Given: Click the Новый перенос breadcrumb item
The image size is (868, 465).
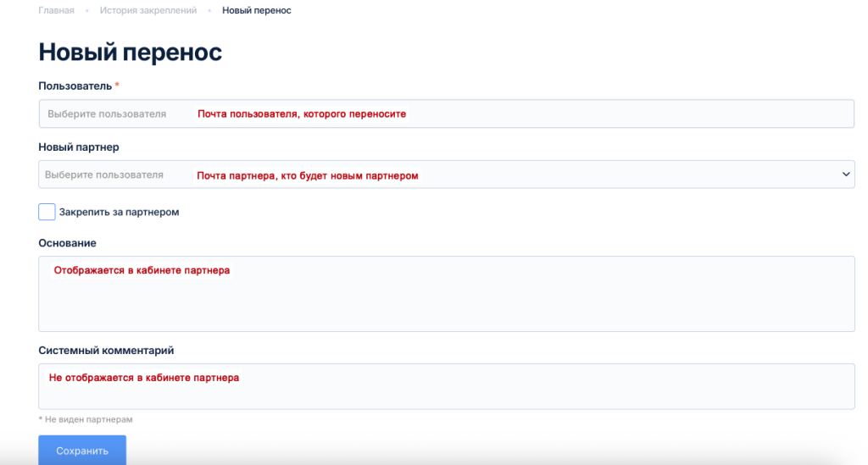Looking at the screenshot, I should tap(256, 10).
